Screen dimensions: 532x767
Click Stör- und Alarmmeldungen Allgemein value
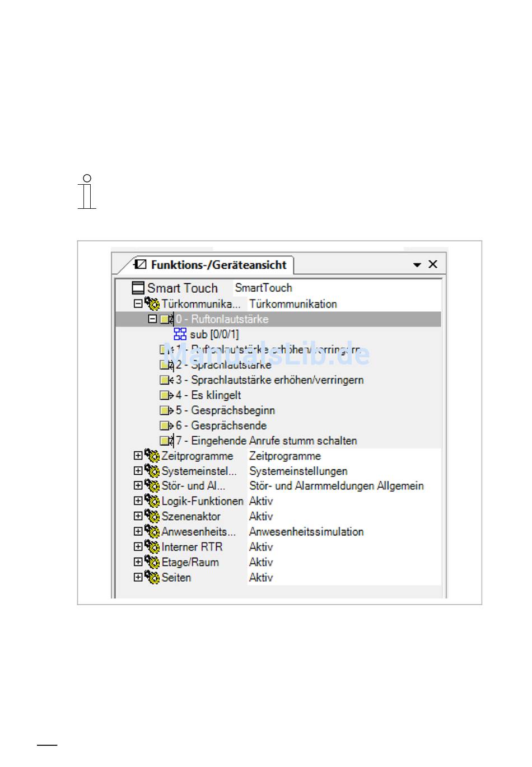pos(336,485)
